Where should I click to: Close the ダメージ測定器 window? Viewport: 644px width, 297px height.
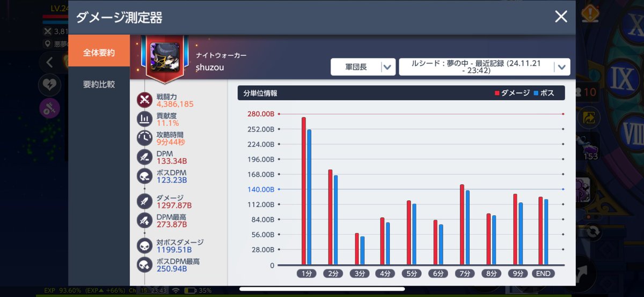[x=561, y=17]
